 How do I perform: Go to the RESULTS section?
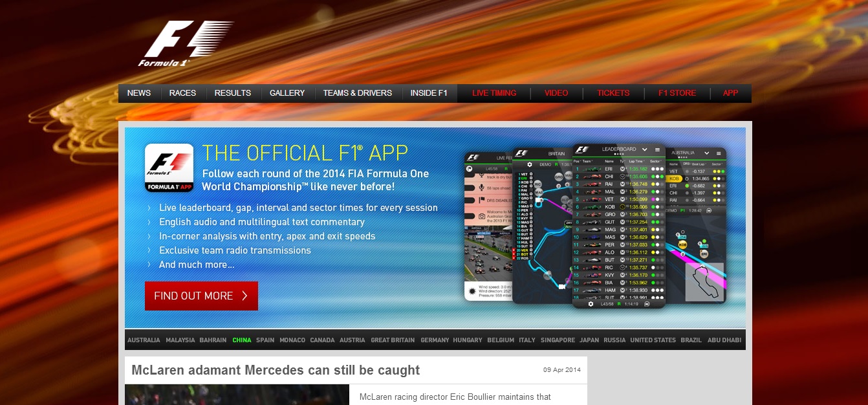[x=233, y=93]
